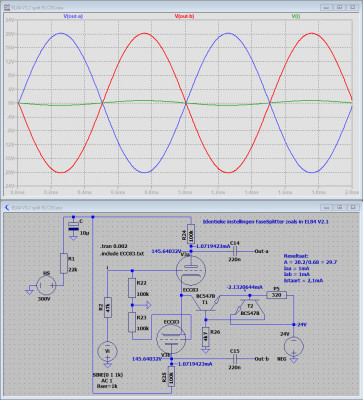Select resistor R2 47k
This screenshot has width=363, height=400.
108,307
